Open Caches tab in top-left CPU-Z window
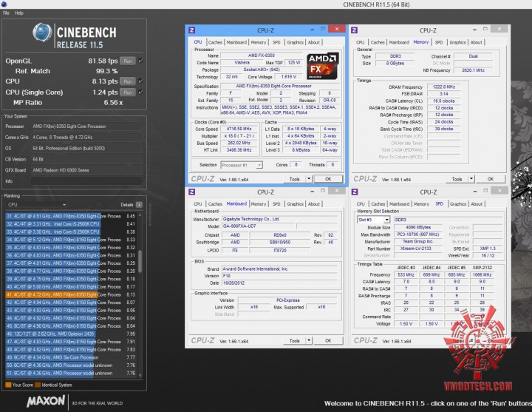 pos(215,42)
